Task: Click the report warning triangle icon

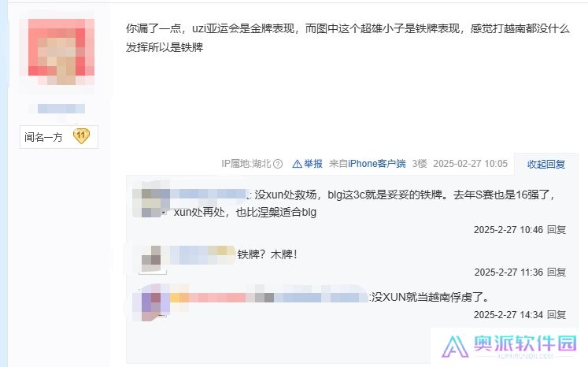Action: pos(297,164)
